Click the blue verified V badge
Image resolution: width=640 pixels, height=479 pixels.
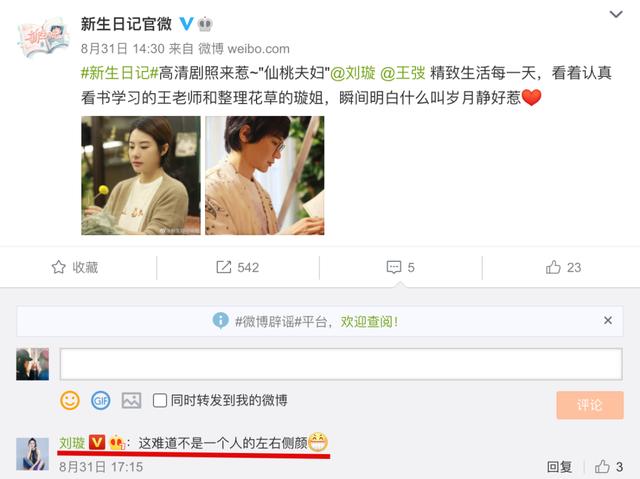(186, 24)
